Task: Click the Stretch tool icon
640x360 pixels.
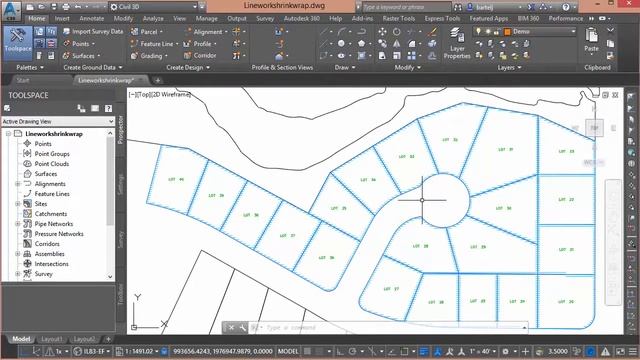Action: point(382,56)
